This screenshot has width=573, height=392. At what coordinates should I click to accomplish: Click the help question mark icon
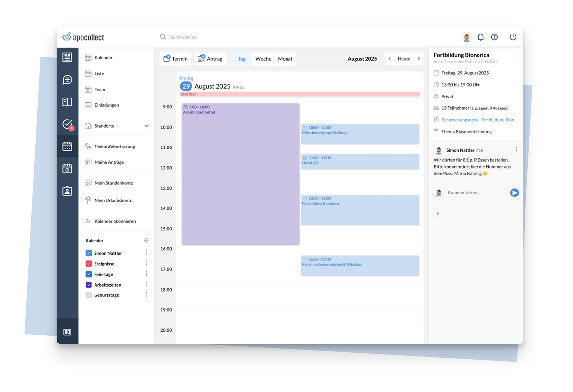(x=494, y=37)
